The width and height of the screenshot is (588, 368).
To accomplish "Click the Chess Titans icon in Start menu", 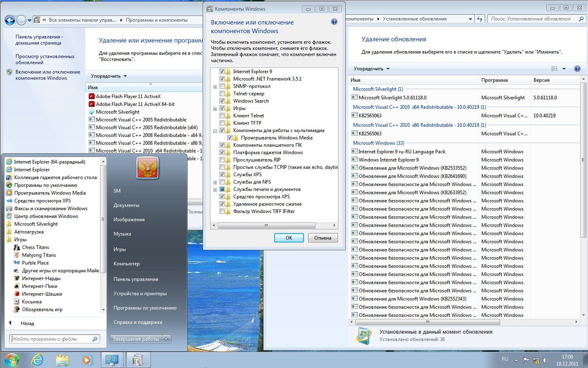I will coord(17,247).
